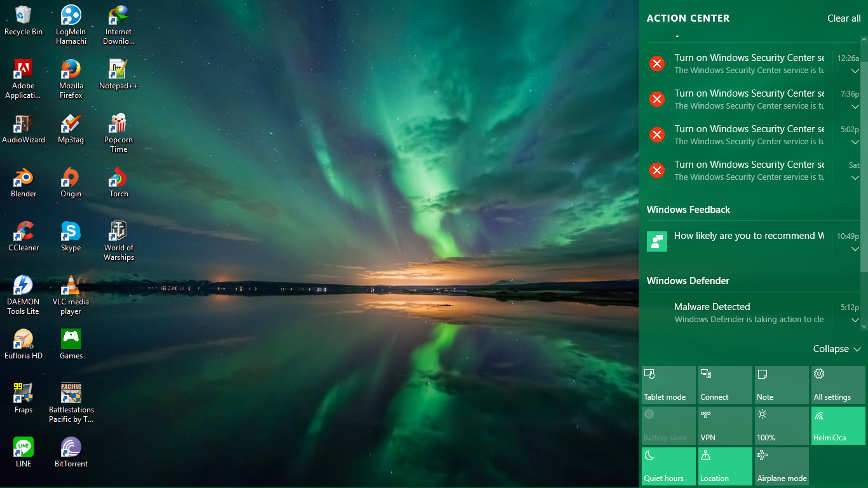The height and width of the screenshot is (488, 868).
Task: Open the Recycle Bin desktop icon
Action: tap(24, 20)
